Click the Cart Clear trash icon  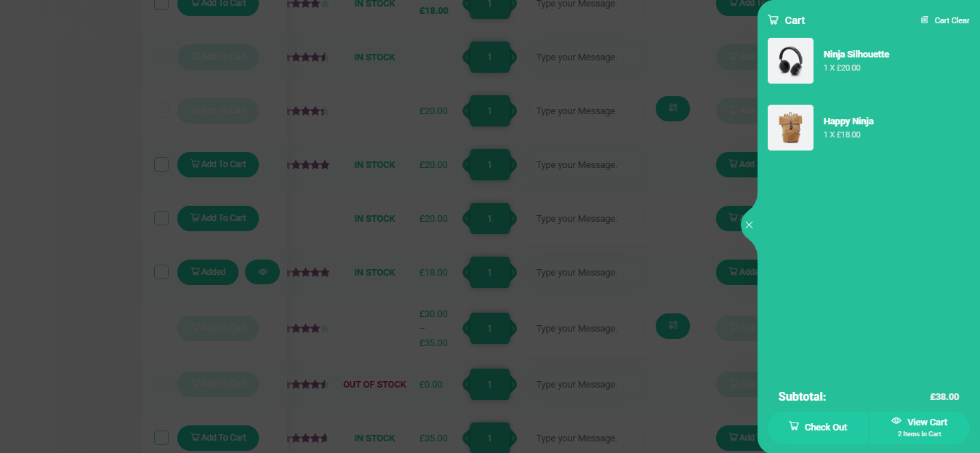pos(924,20)
